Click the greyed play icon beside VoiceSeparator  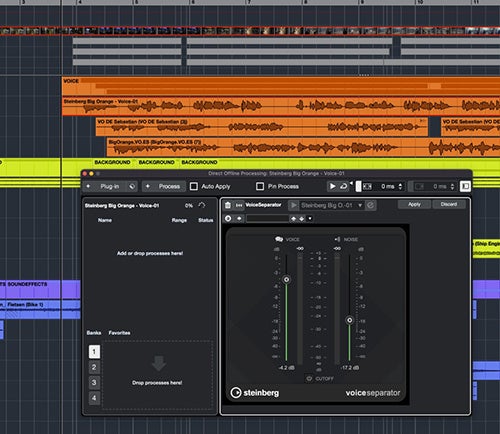tap(293, 205)
